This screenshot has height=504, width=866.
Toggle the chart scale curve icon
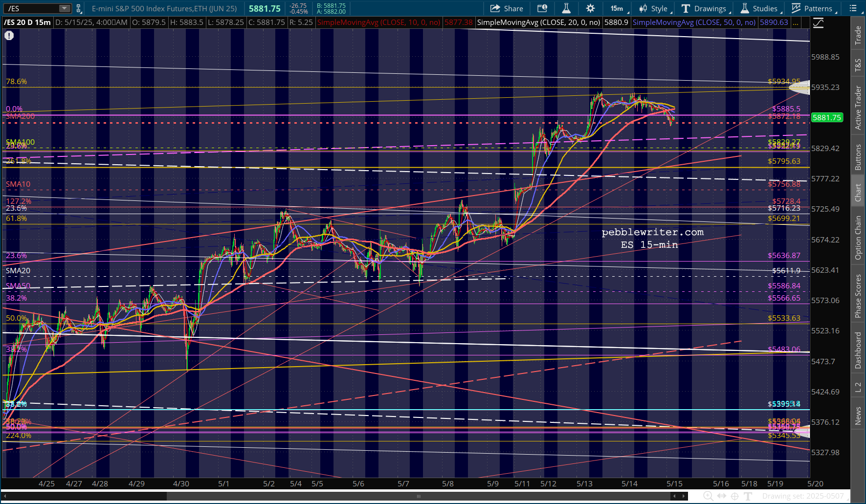click(x=818, y=23)
